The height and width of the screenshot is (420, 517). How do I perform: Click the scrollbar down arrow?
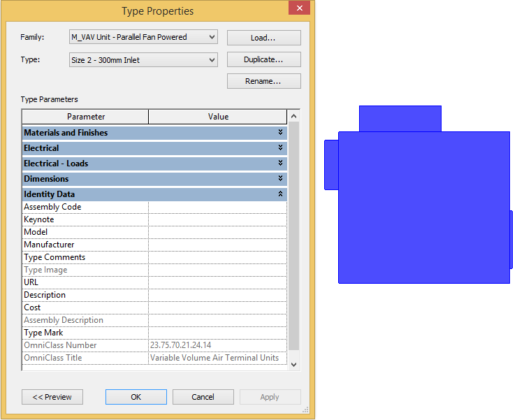pyautogui.click(x=293, y=365)
